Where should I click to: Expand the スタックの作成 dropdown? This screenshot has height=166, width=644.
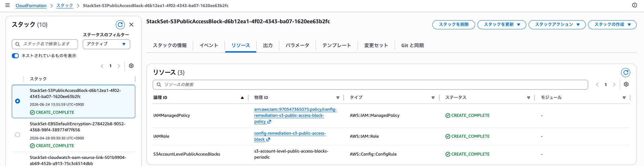tap(612, 25)
